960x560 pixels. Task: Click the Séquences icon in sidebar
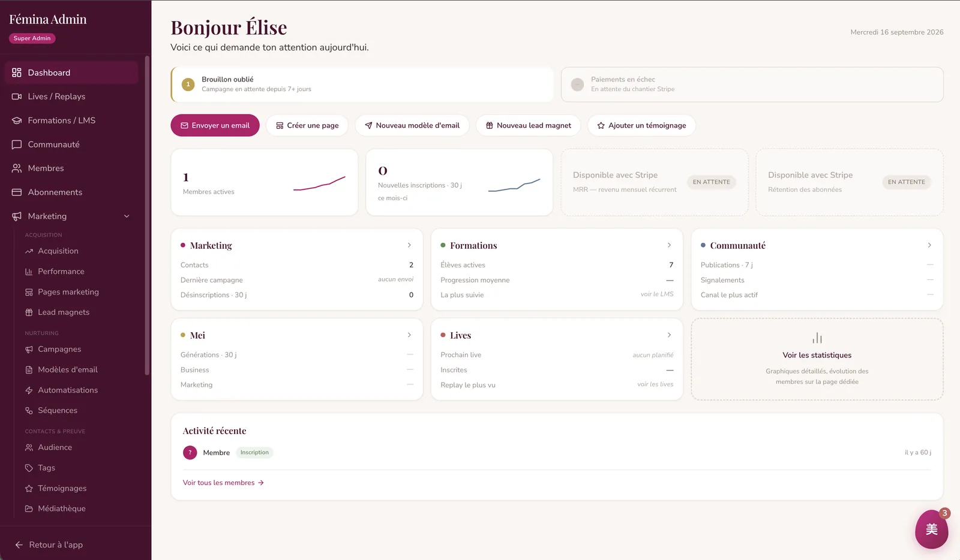[29, 411]
